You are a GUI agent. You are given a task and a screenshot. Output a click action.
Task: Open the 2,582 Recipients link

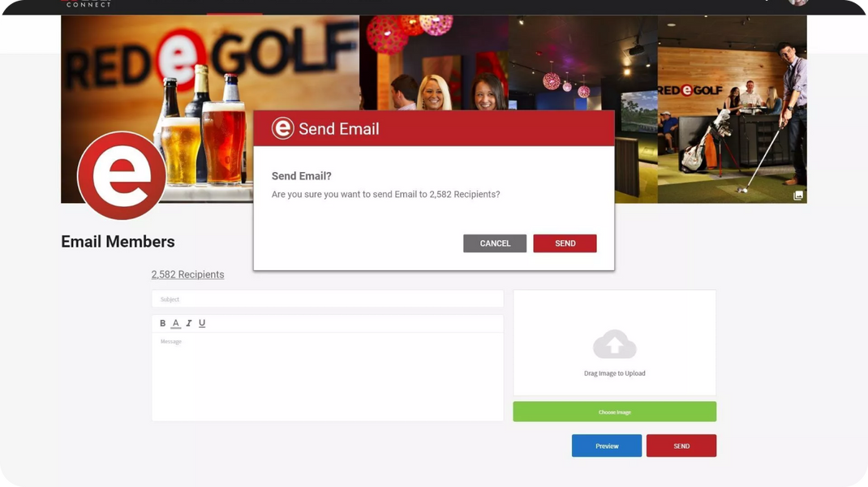point(187,274)
